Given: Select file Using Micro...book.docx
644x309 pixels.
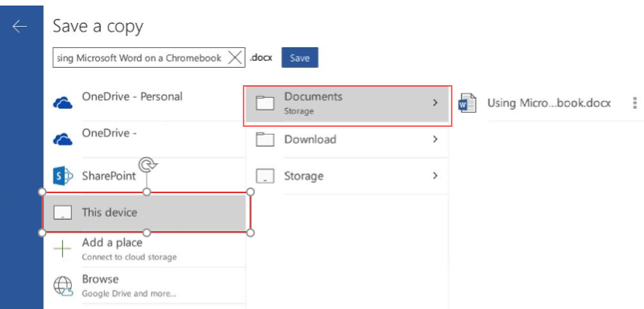Looking at the screenshot, I should tap(549, 102).
